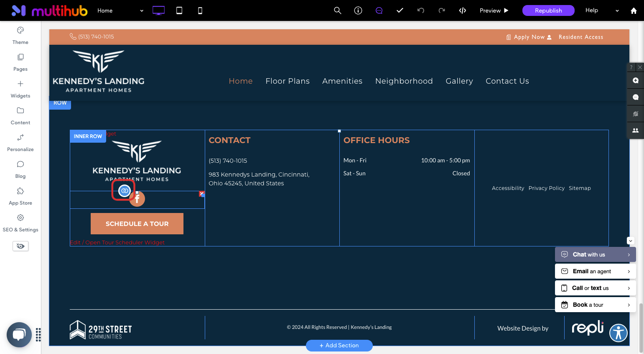Open the Home page selector dropdown
The image size is (644, 354).
coord(120,10)
